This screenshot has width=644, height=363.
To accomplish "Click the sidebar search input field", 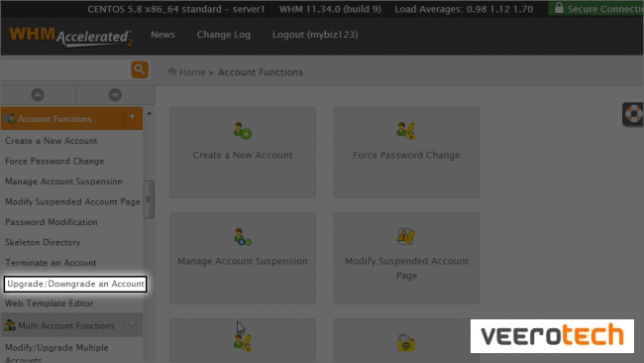I will click(65, 69).
